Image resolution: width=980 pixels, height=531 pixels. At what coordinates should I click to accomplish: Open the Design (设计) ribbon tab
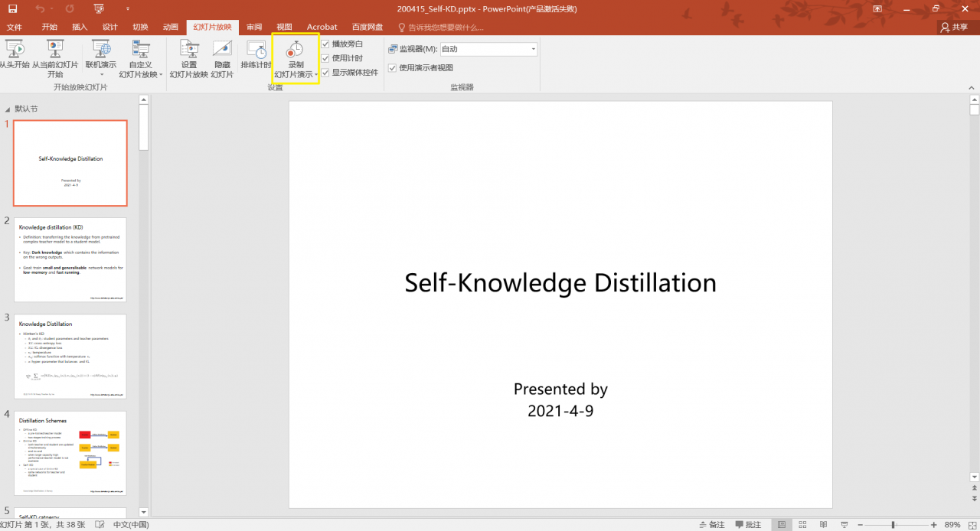coord(109,27)
